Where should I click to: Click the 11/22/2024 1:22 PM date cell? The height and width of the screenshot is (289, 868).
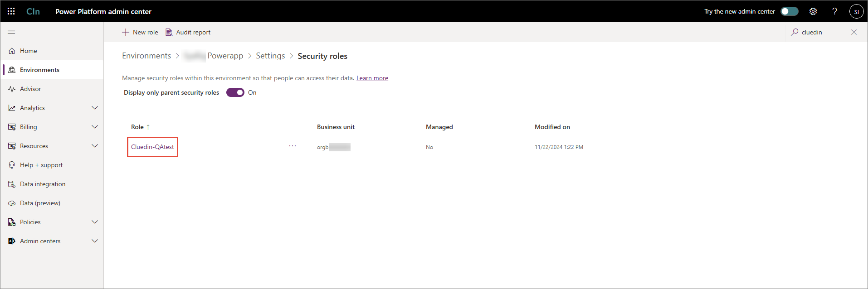[x=559, y=147]
